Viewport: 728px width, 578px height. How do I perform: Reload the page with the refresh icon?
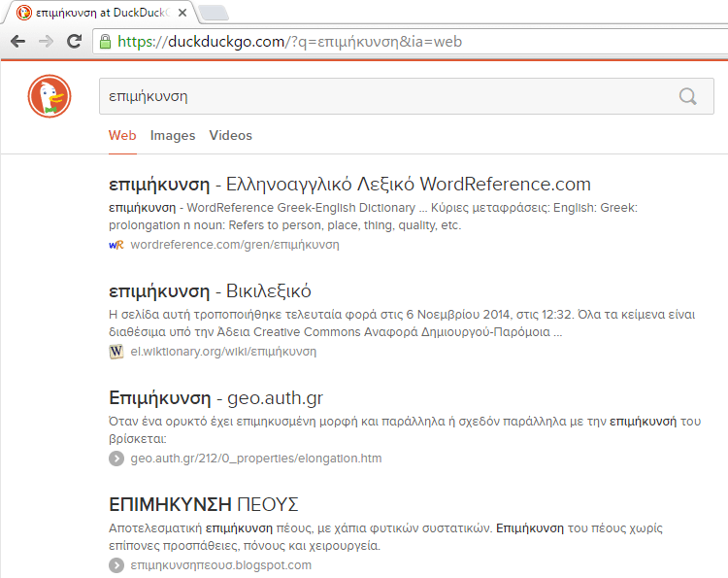tap(75, 42)
